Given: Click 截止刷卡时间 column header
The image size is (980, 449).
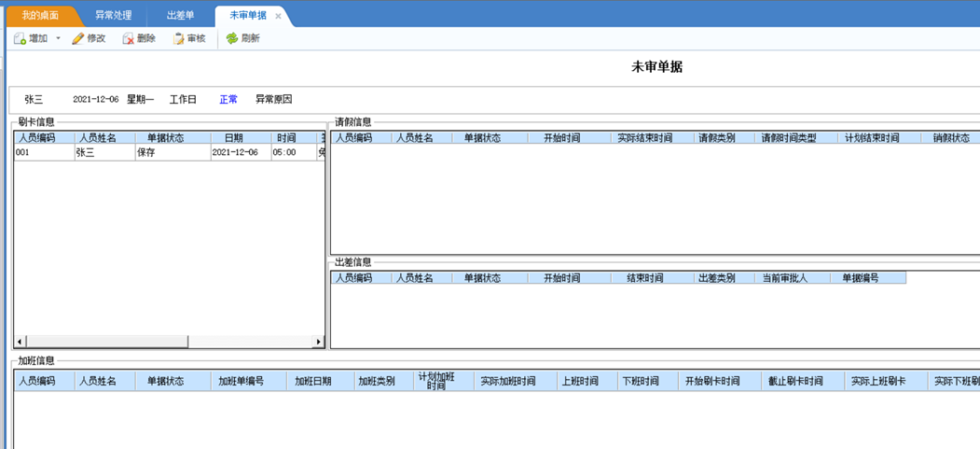Looking at the screenshot, I should pos(803,381).
